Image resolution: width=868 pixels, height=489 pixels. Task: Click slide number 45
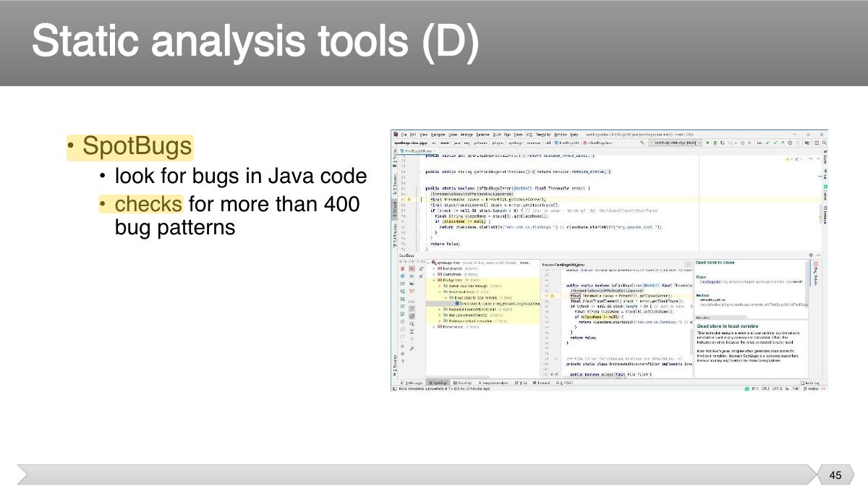[x=835, y=475]
